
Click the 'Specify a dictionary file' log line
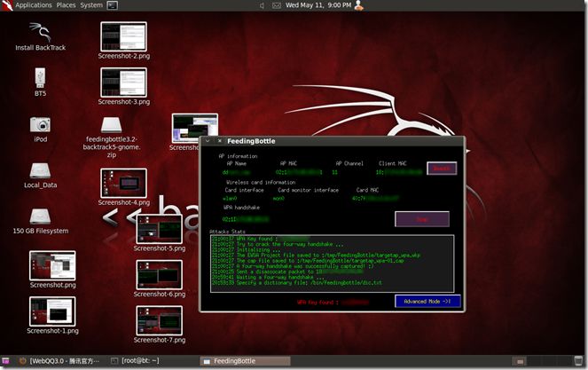296,283
